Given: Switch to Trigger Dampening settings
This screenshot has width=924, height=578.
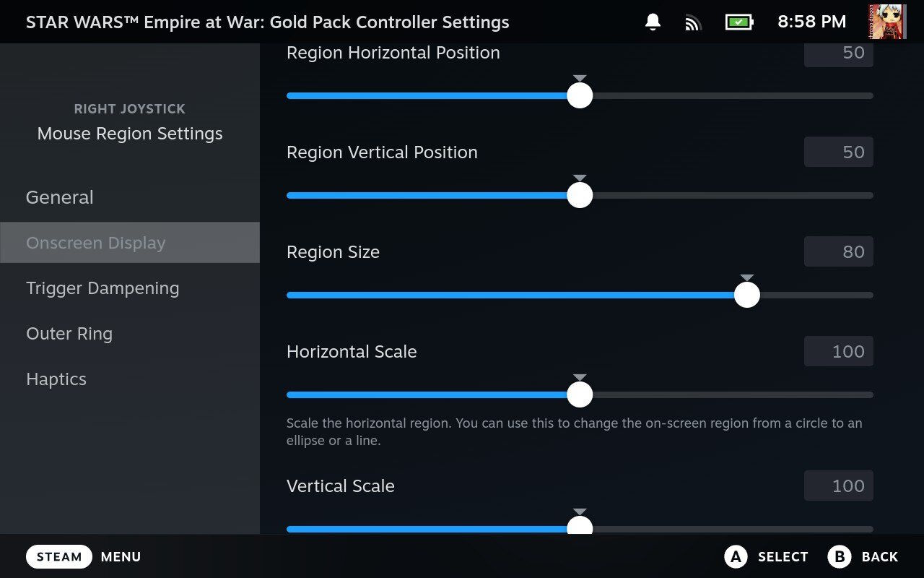Looking at the screenshot, I should (103, 288).
